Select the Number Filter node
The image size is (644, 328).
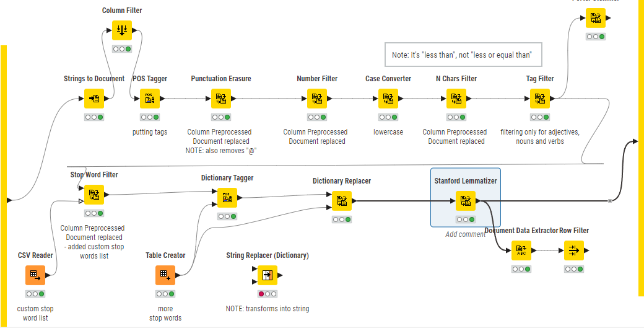(317, 99)
